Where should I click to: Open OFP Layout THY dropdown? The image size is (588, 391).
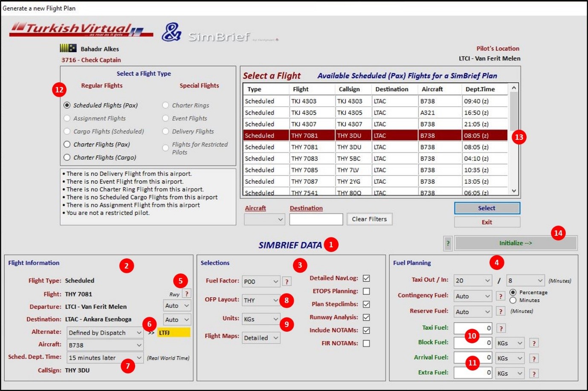coord(261,300)
